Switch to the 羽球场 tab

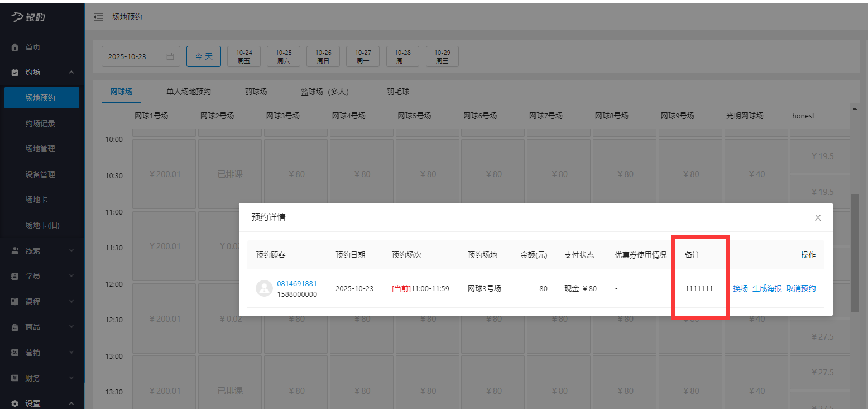(x=256, y=92)
